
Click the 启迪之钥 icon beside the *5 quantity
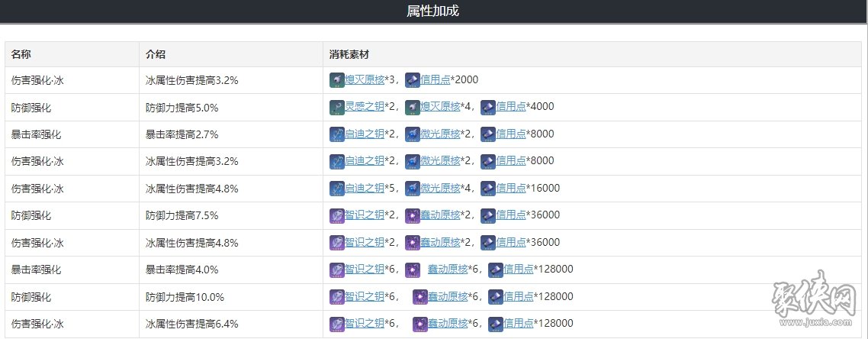[x=337, y=189]
